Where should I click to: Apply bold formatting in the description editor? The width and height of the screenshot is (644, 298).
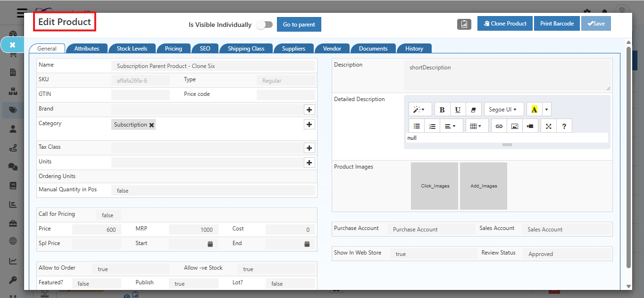(442, 109)
